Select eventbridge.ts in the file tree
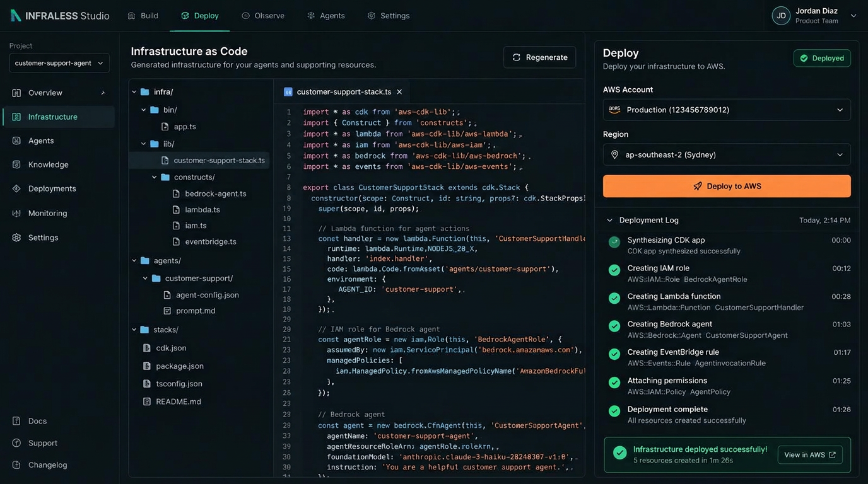 [x=211, y=241]
